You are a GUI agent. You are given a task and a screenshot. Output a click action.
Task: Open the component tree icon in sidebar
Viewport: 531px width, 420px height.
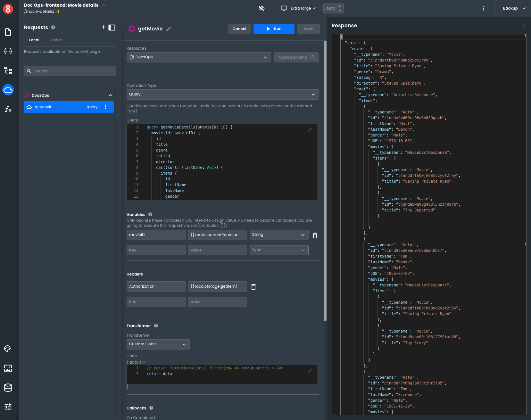8,70
